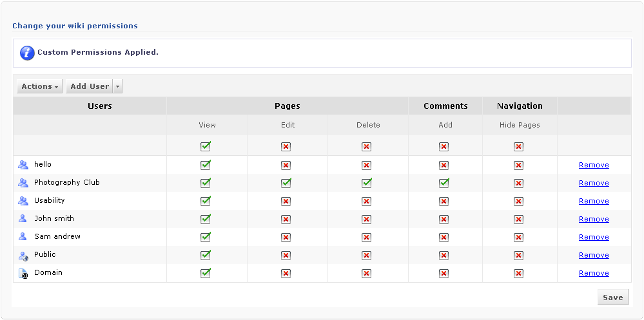Enable Delete permission for Usability
Viewport: 644px width, 320px height.
pyautogui.click(x=366, y=202)
